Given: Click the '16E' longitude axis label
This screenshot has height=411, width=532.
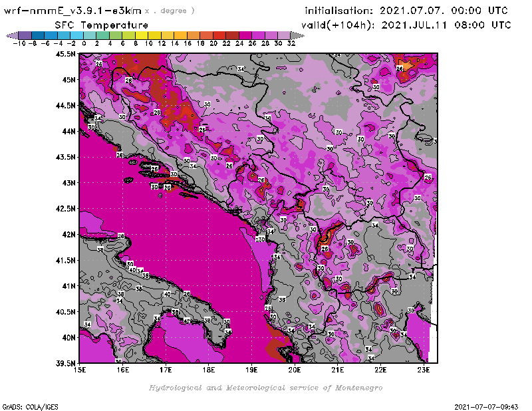Looking at the screenshot, I should tap(122, 370).
